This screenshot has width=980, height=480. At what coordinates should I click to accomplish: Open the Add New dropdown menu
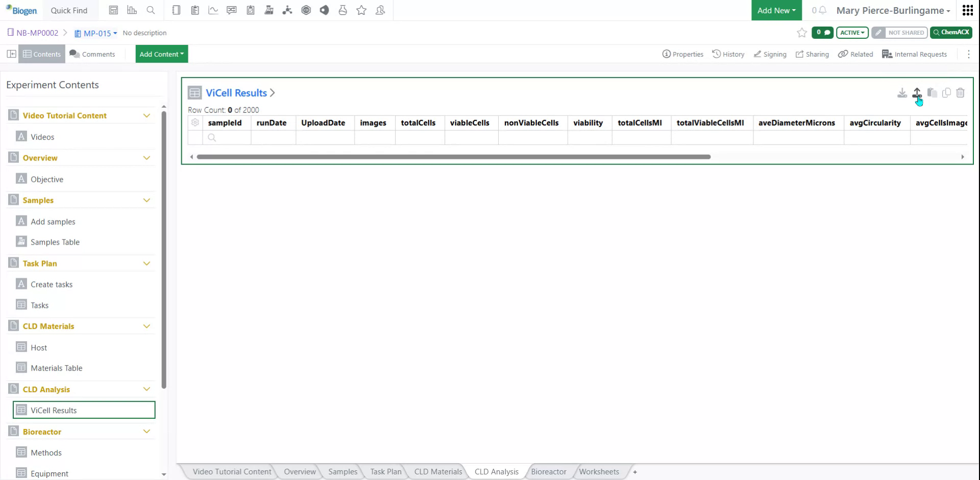pos(776,10)
